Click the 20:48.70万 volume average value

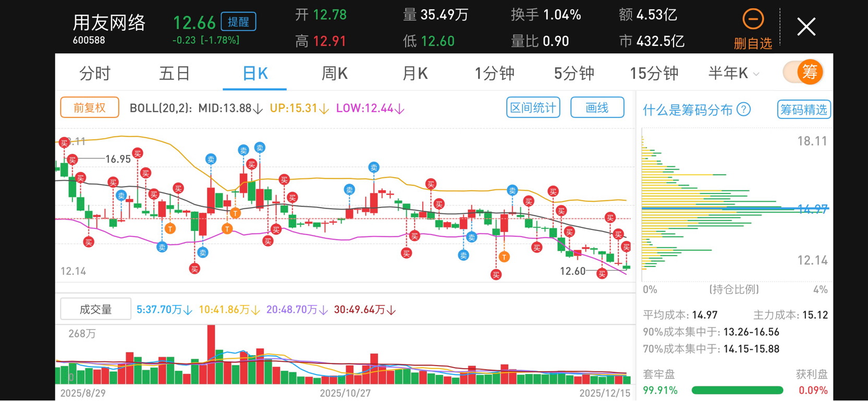pos(297,310)
